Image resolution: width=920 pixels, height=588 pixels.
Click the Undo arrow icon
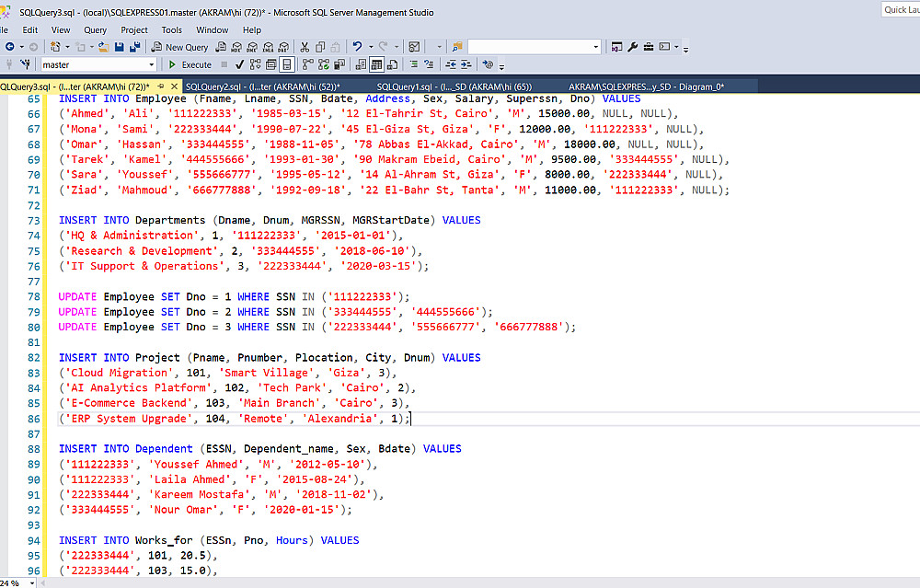pyautogui.click(x=357, y=46)
